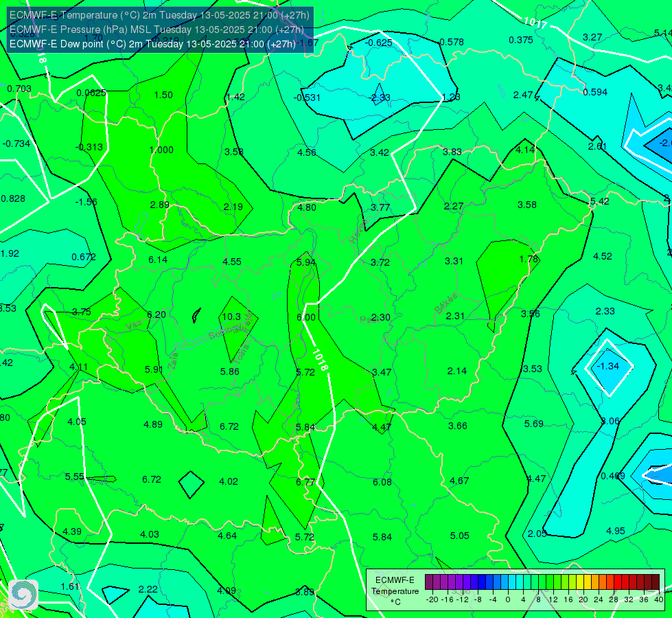Click the 2.19 map value
The image size is (672, 618).
[233, 207]
